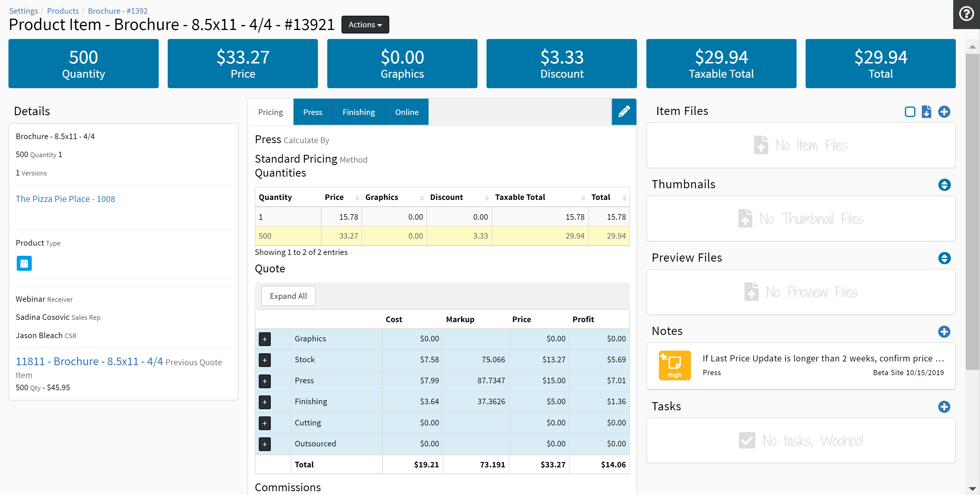980x495 pixels.
Task: Click the Preview Files upload icon
Action: point(944,258)
